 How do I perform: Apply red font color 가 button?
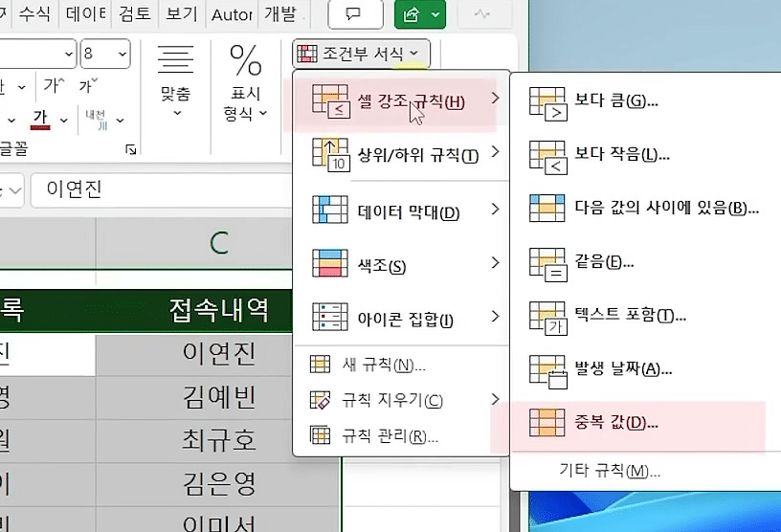click(40, 120)
